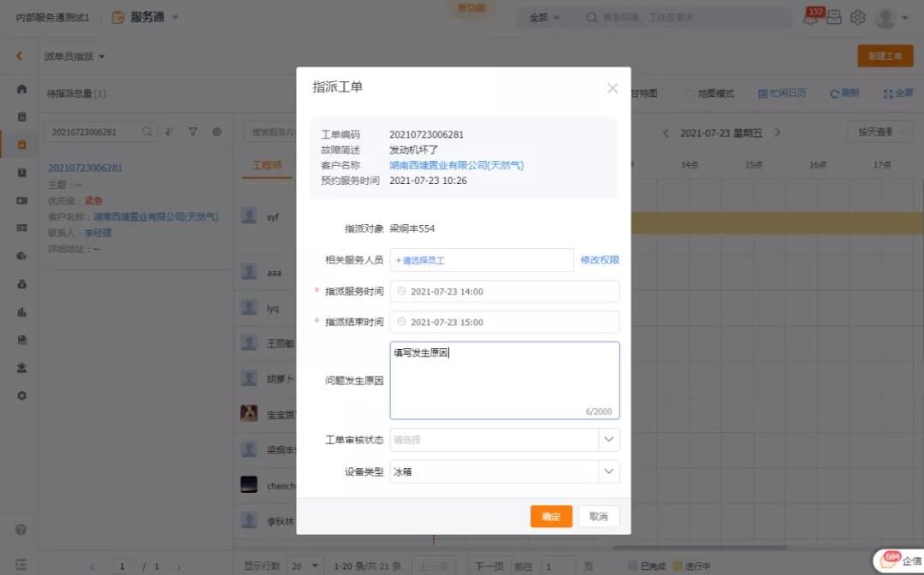Open the home icon in the left sidebar

[x=21, y=89]
